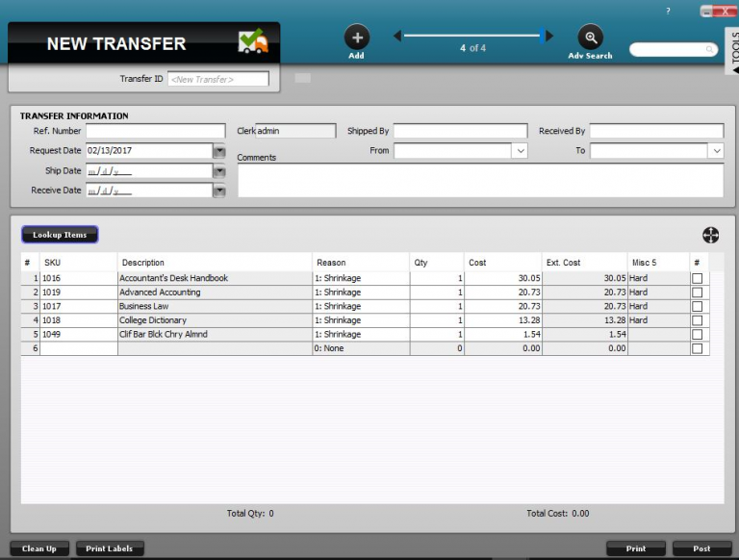Open Request Date calendar picker
Viewport: 739px width, 560px height.
218,151
